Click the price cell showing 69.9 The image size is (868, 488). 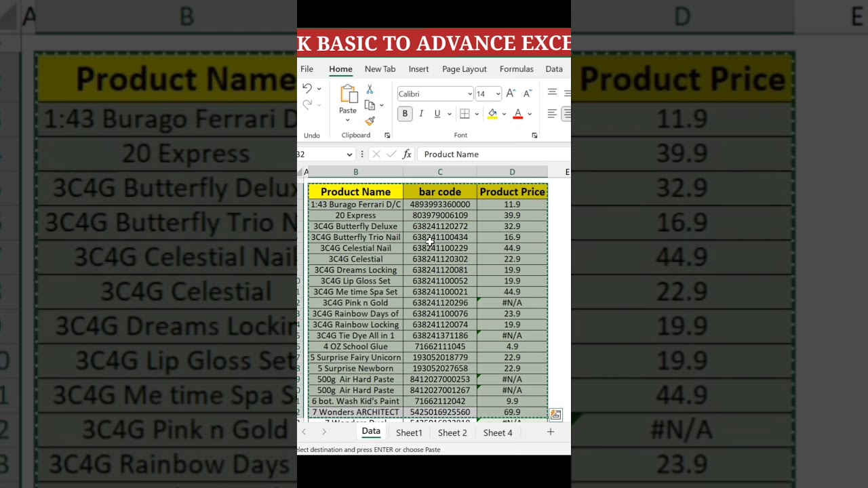click(x=512, y=412)
